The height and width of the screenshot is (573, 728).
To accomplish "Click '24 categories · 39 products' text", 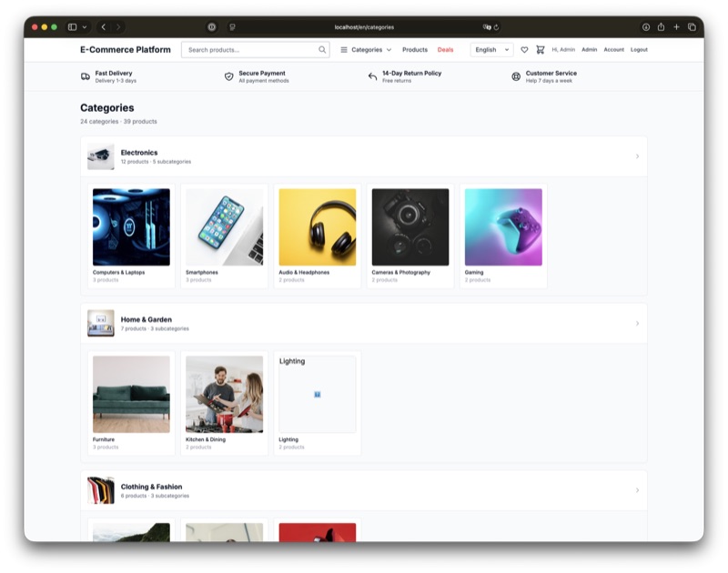I will (118, 122).
